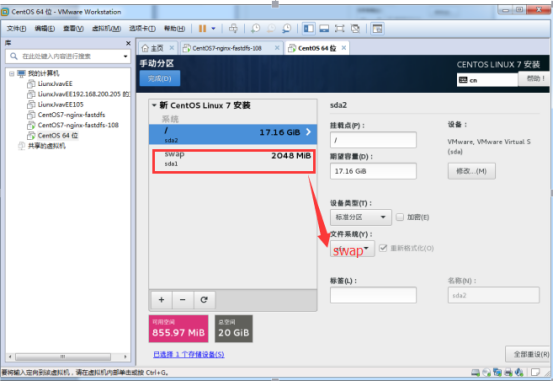Open the 查看(V) menu
This screenshot has width=554, height=381.
pyautogui.click(x=73, y=29)
